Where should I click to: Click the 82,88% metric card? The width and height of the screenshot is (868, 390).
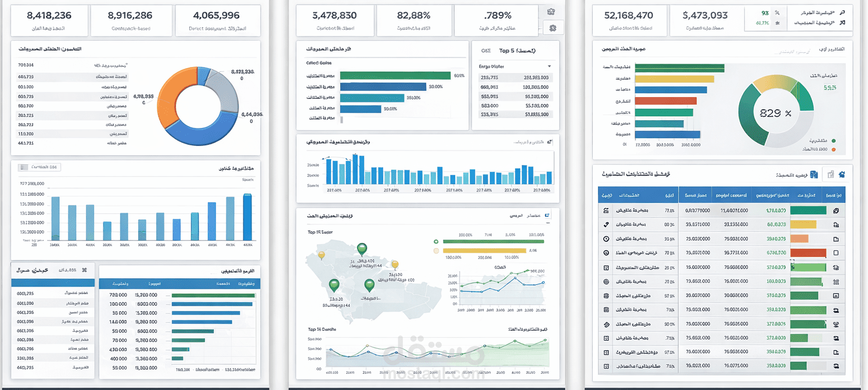(413, 20)
